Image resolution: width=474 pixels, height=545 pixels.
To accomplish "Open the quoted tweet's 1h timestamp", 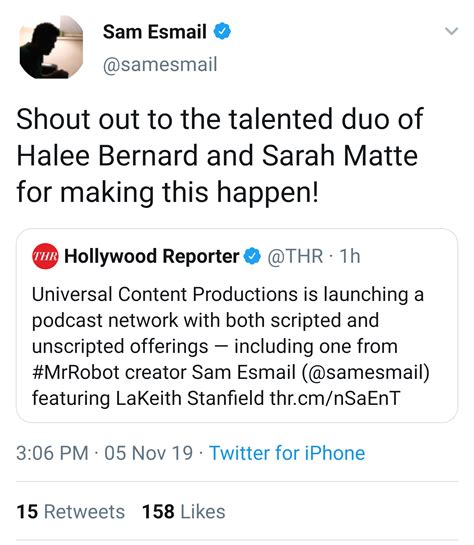I will pyautogui.click(x=350, y=256).
